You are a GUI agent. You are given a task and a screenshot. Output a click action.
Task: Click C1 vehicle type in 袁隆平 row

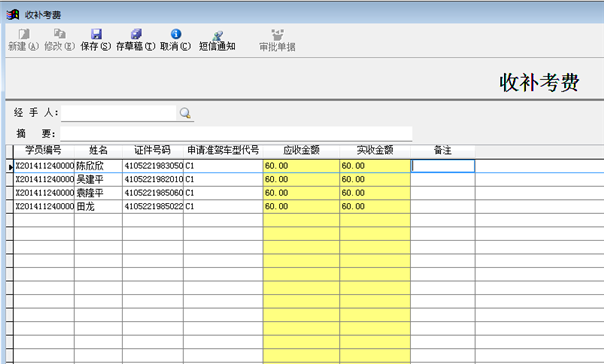[x=223, y=193]
